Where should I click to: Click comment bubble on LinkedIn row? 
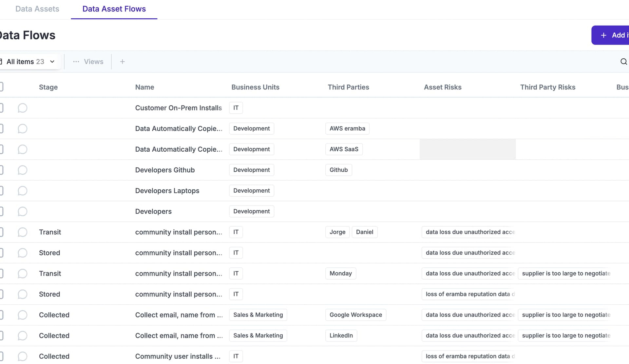[x=22, y=335]
